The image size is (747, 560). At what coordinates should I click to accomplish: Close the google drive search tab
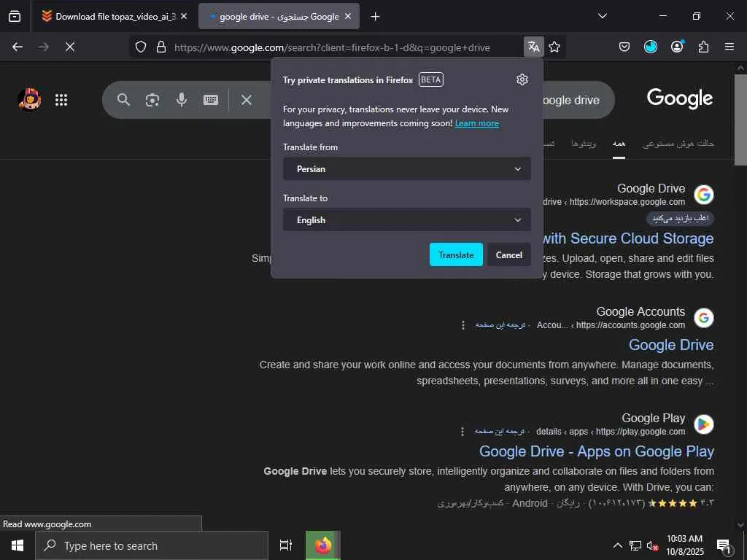pos(348,16)
